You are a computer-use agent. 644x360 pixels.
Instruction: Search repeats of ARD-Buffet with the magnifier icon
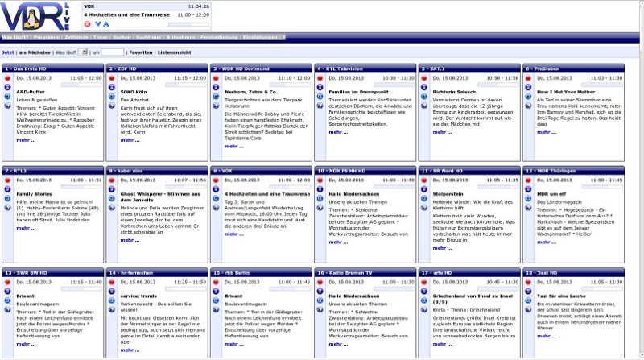click(x=7, y=97)
